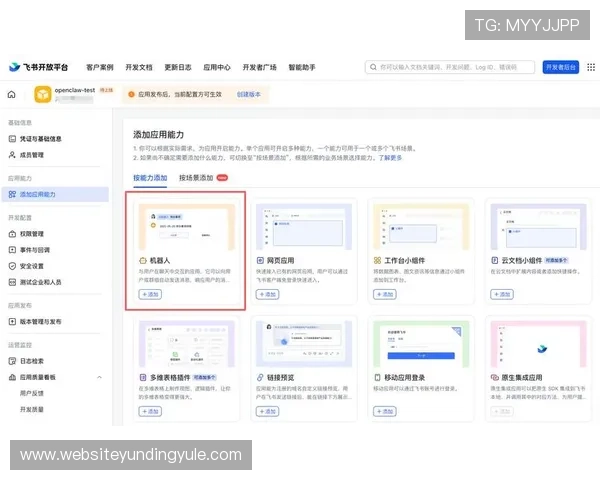This screenshot has width=600, height=480.
Task: Select 添加应用能力 in sidebar
Action: [55, 194]
